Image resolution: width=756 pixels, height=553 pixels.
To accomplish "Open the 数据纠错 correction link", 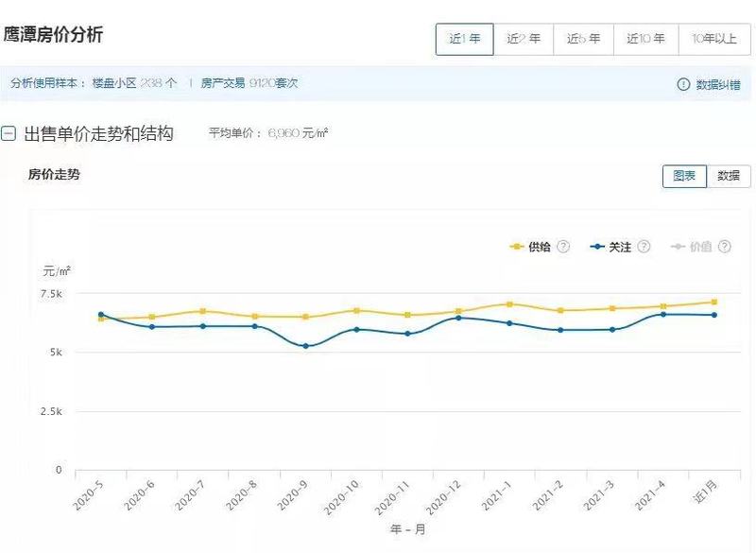I will point(718,83).
